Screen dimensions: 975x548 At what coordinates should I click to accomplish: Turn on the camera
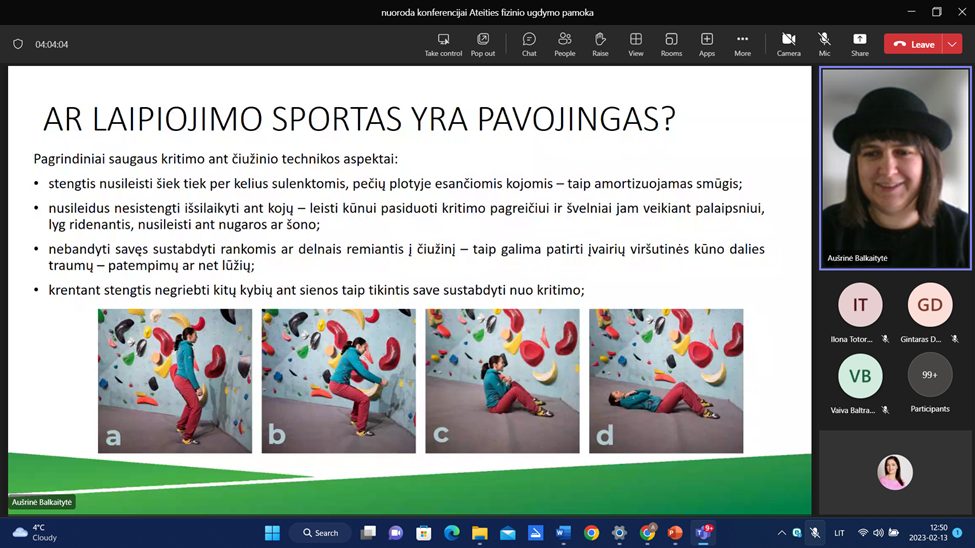click(x=789, y=43)
